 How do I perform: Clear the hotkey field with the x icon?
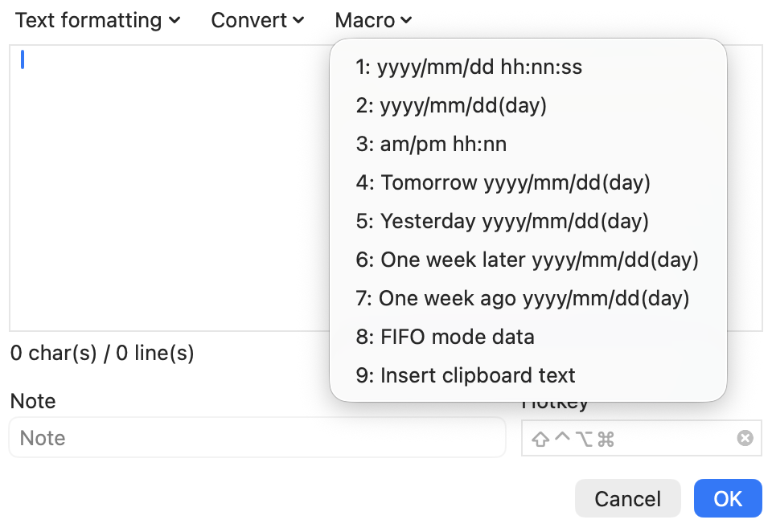tap(745, 437)
